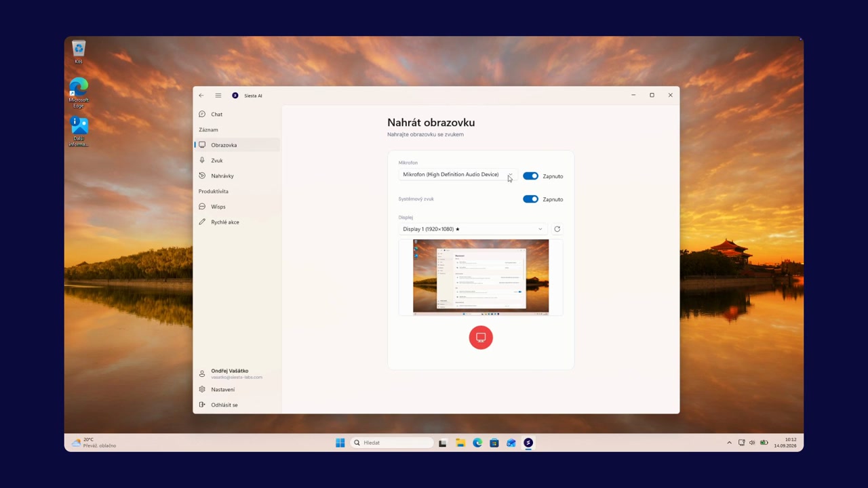
Task: Go back using the arrow icon
Action: pyautogui.click(x=201, y=96)
